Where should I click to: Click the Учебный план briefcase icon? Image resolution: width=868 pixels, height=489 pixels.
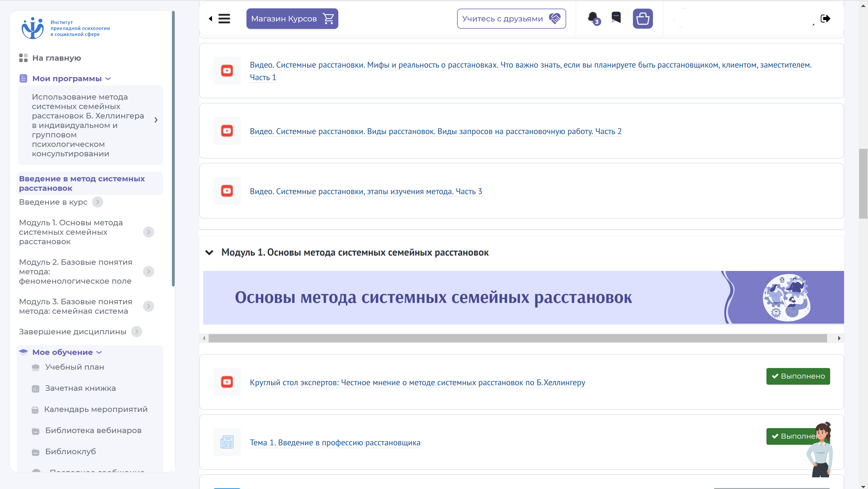(35, 367)
